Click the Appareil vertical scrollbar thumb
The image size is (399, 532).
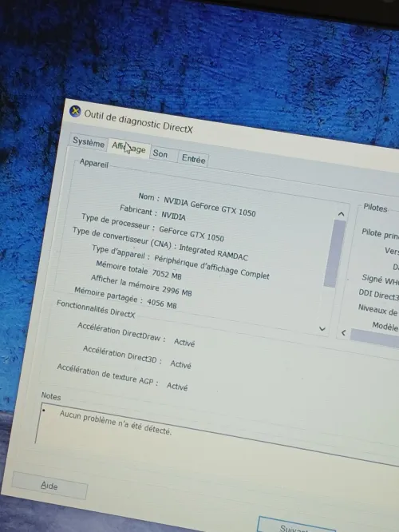(x=334, y=253)
